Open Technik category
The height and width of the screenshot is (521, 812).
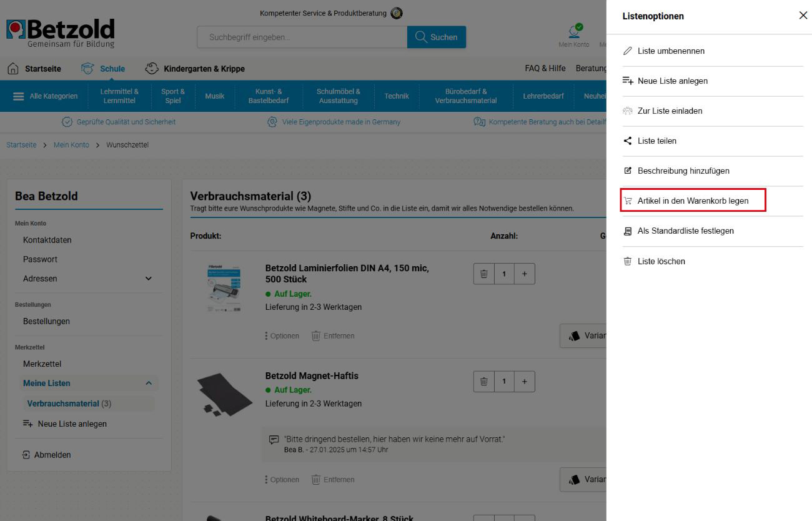click(x=397, y=96)
